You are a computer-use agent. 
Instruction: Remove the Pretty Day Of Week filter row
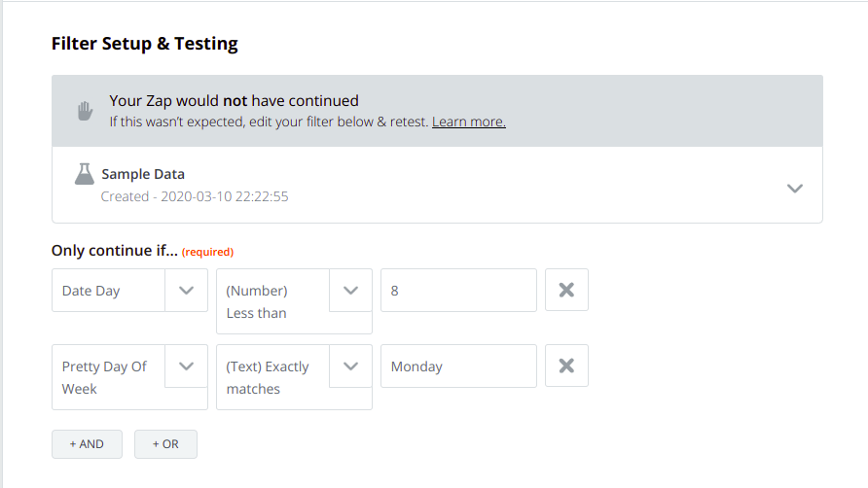pyautogui.click(x=566, y=366)
